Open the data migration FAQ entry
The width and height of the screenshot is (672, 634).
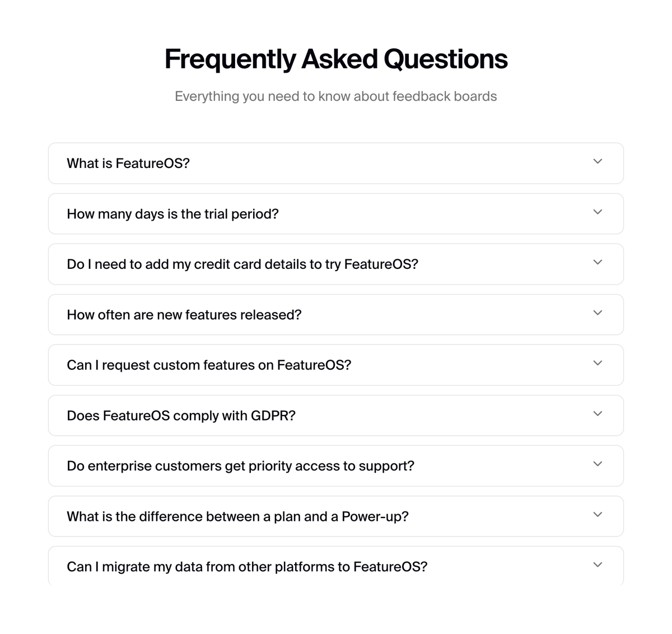point(336,566)
